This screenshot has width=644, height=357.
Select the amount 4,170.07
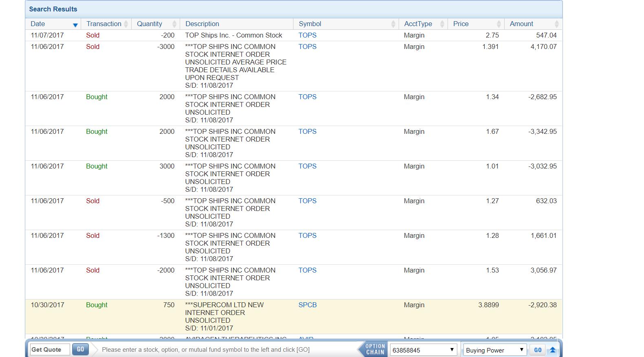click(x=543, y=47)
